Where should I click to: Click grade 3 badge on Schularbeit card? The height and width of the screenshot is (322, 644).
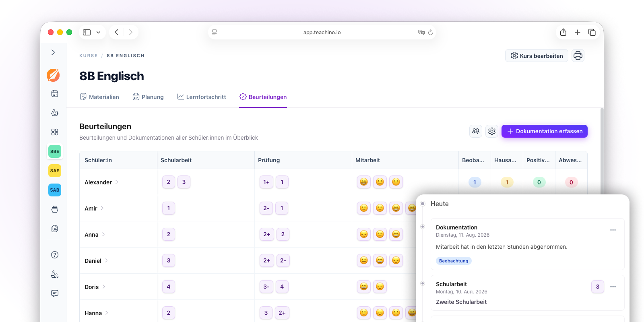tap(598, 287)
